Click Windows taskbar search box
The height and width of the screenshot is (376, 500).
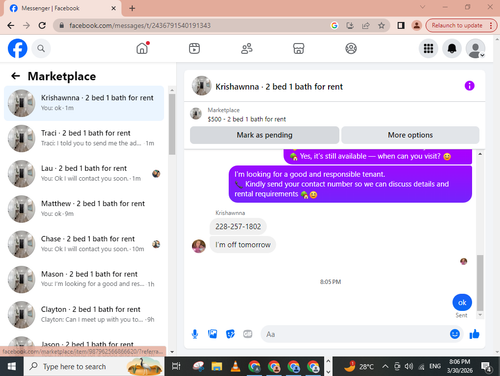pyautogui.click(x=94, y=366)
